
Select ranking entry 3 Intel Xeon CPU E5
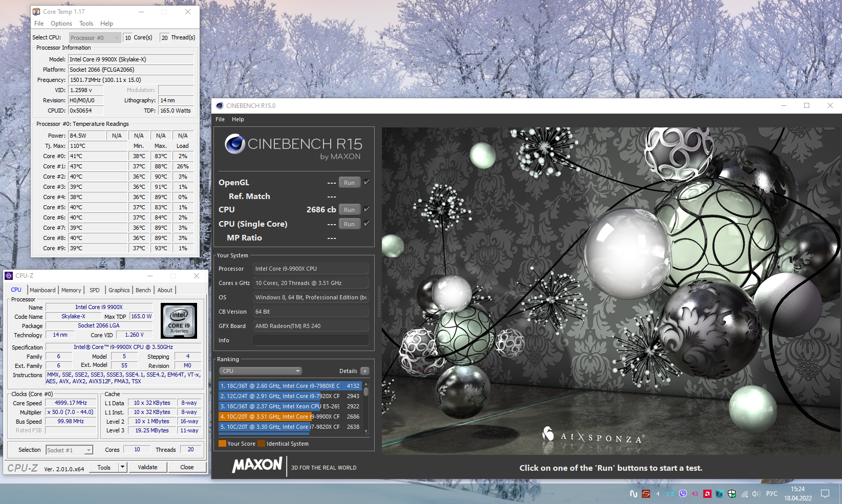pos(290,406)
